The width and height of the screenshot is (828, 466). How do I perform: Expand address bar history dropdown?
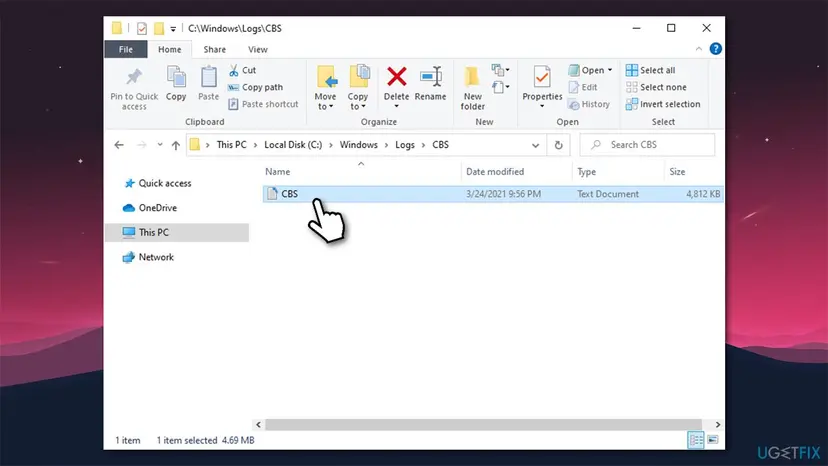[x=535, y=145]
